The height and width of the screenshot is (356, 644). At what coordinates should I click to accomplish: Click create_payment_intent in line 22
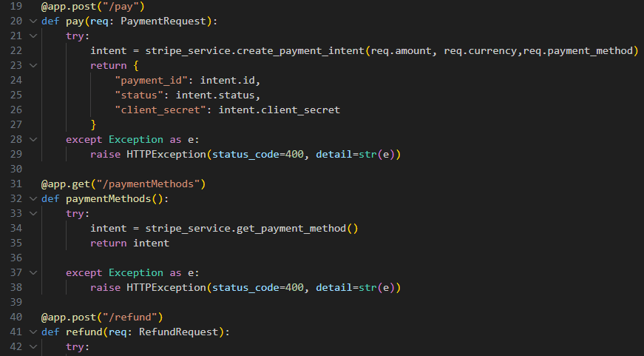tap(300, 51)
